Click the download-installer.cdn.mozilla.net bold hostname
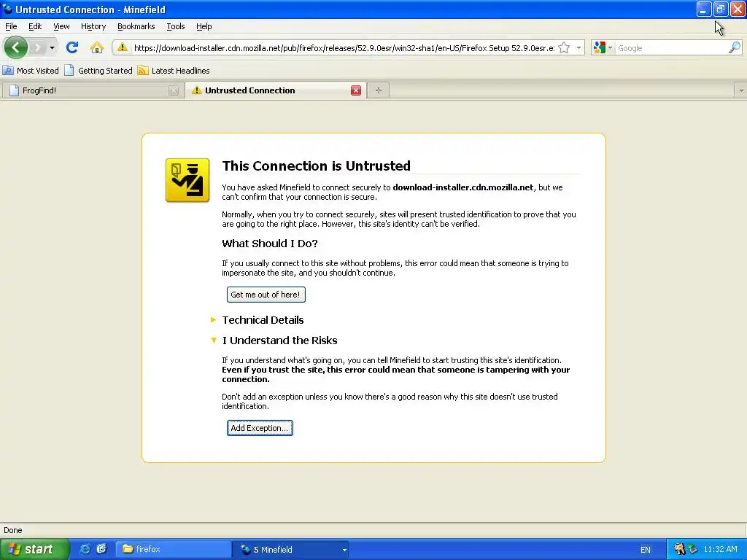The height and width of the screenshot is (560, 747). click(463, 187)
